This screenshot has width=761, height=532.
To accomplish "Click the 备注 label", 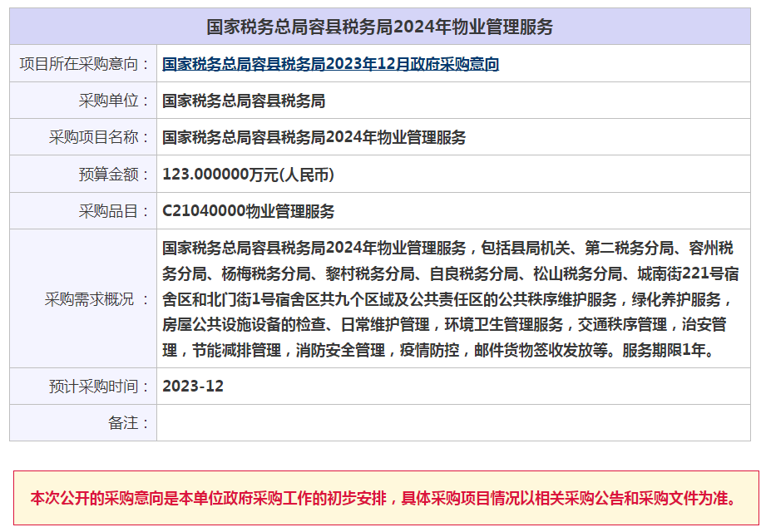I will coord(129,423).
